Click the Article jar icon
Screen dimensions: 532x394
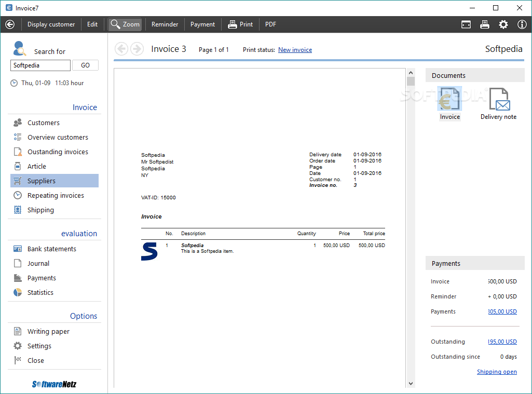[x=18, y=166]
